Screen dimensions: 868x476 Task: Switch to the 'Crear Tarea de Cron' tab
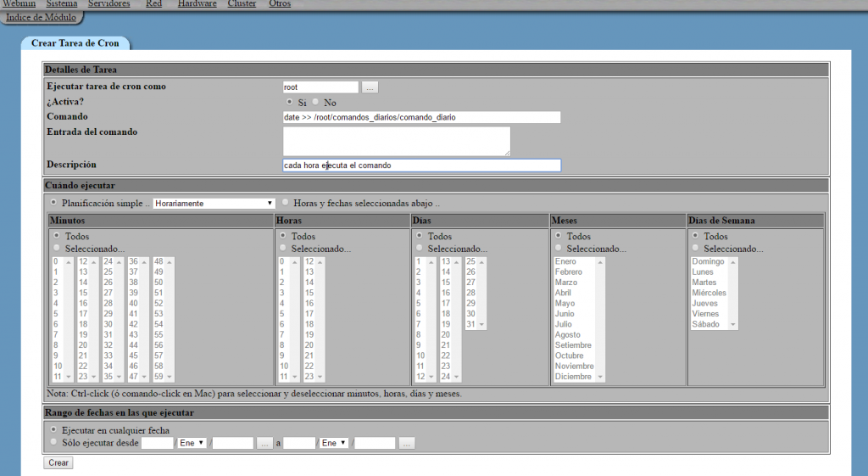click(x=75, y=43)
